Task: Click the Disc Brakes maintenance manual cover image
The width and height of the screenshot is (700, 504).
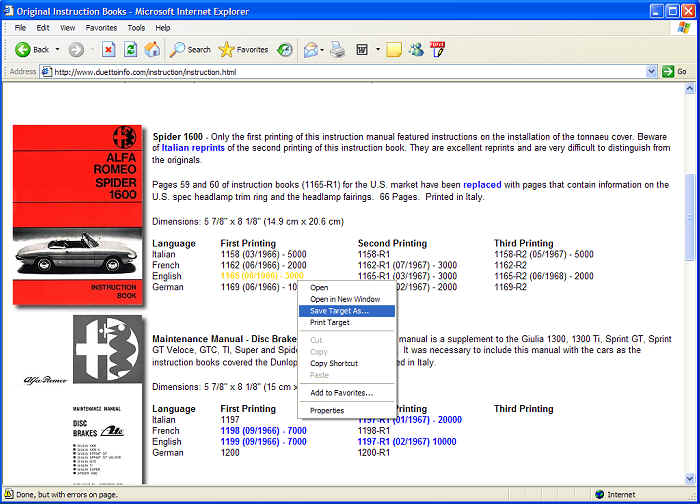Action: tap(108, 400)
